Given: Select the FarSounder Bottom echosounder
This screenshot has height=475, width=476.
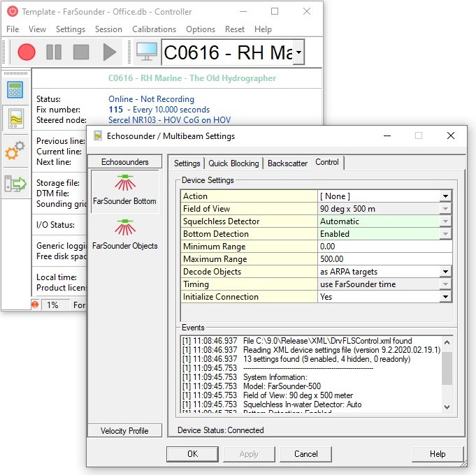Looking at the screenshot, I should tap(125, 189).
